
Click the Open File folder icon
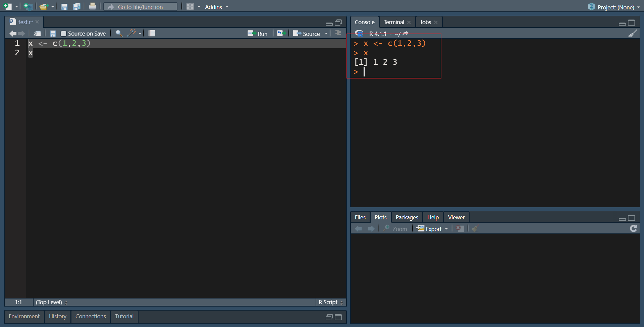(44, 7)
